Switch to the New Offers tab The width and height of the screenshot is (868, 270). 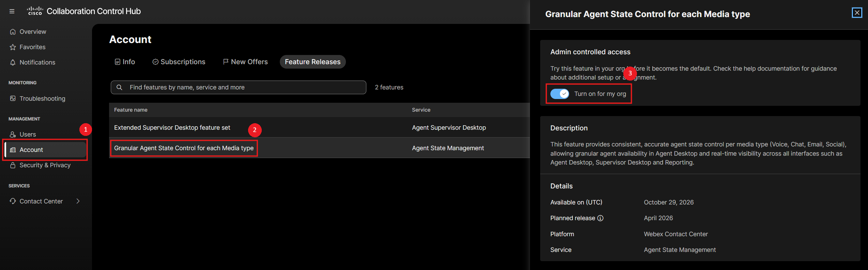click(245, 62)
